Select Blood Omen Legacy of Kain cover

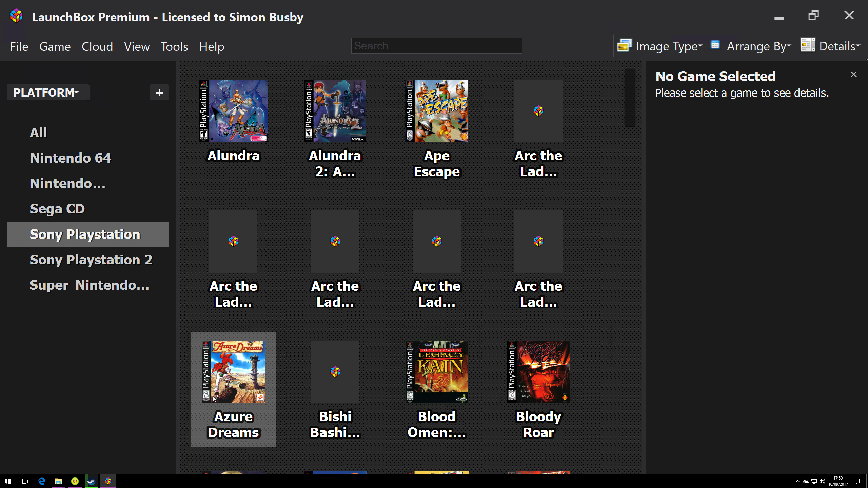pyautogui.click(x=437, y=372)
